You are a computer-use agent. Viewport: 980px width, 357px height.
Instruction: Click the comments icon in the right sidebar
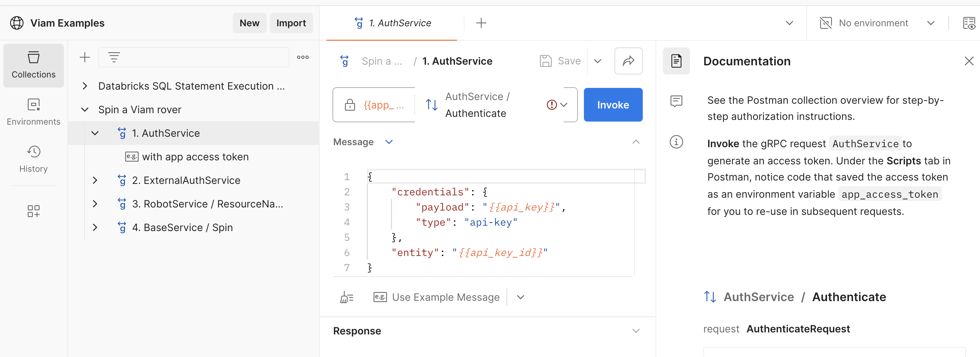[x=676, y=101]
